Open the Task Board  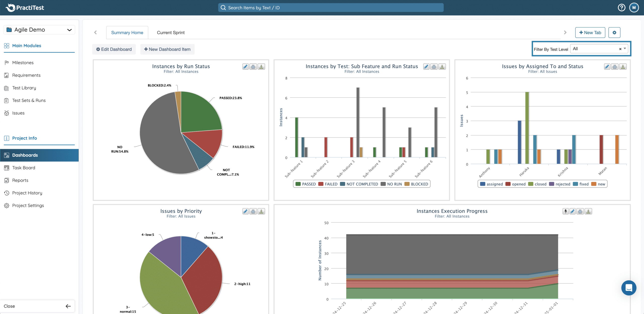pyautogui.click(x=39, y=168)
